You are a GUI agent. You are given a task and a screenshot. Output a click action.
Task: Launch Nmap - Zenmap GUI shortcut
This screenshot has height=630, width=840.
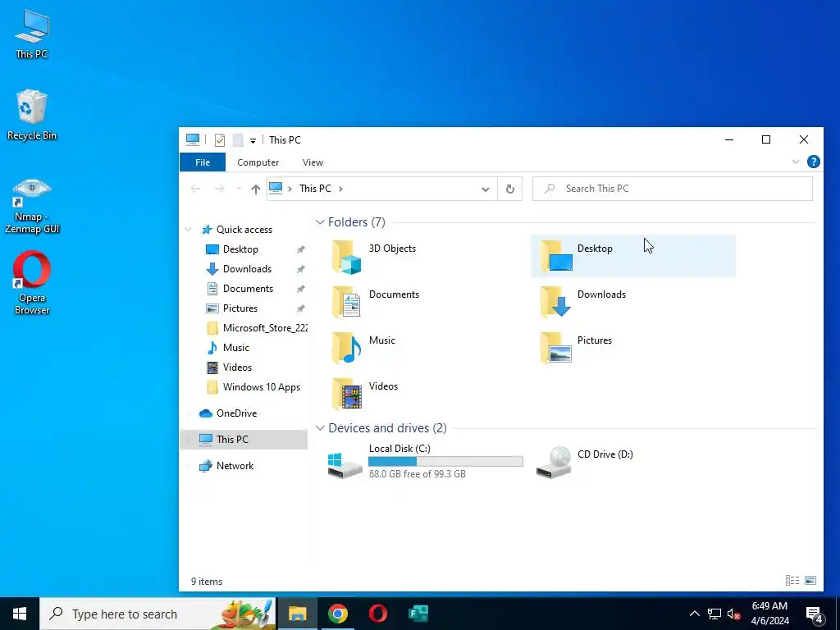[32, 206]
